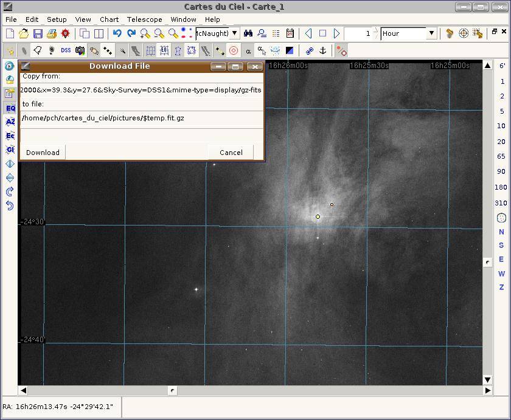Open the Setup menu

pyautogui.click(x=57, y=19)
